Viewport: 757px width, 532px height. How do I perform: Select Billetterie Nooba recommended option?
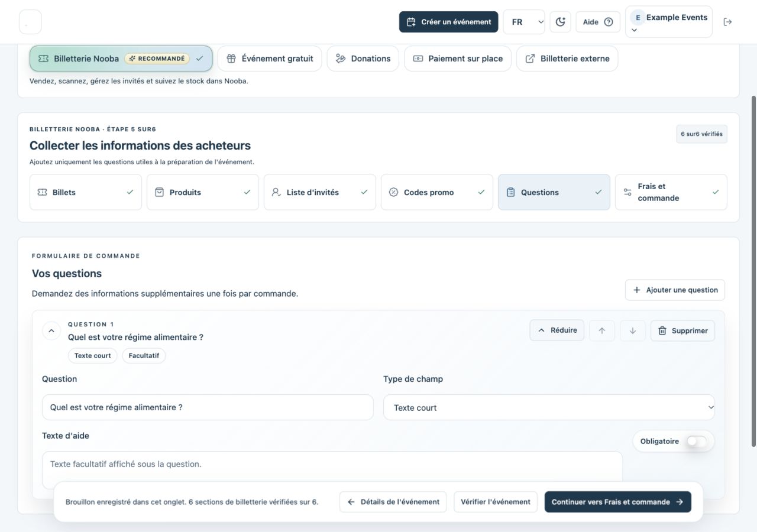(121, 59)
